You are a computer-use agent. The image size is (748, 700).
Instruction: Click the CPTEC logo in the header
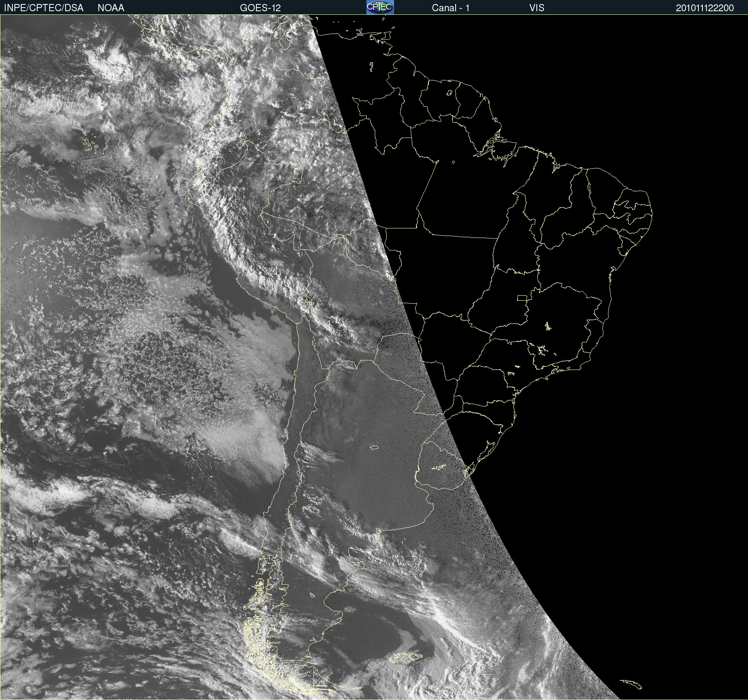pyautogui.click(x=380, y=7)
